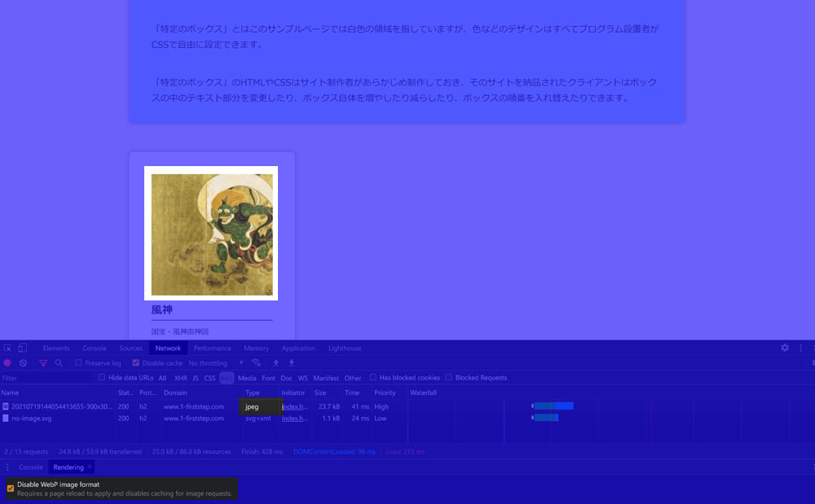Image resolution: width=815 pixels, height=504 pixels.
Task: Open the Performance tab
Action: 212,348
